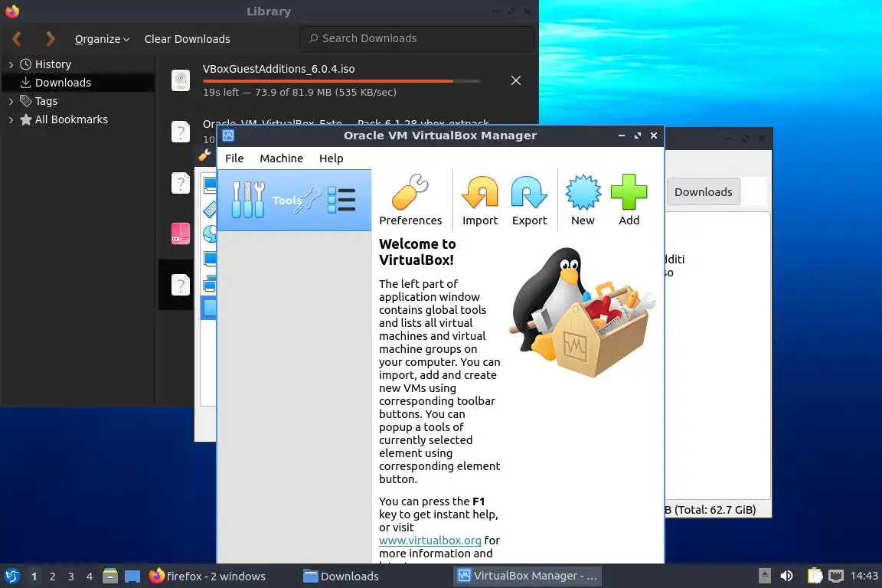
Task: Click the VBoxGuestAdditions iso file icon
Action: (181, 80)
